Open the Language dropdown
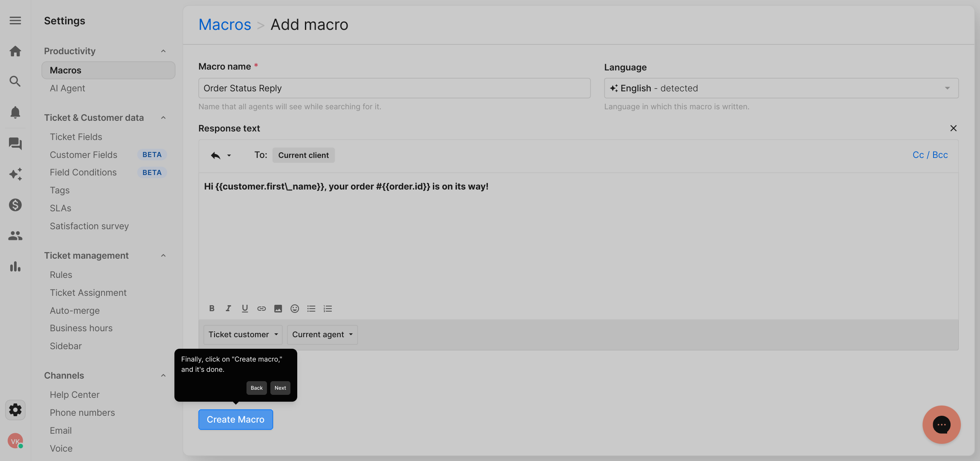Viewport: 980px width, 461px height. (x=781, y=88)
